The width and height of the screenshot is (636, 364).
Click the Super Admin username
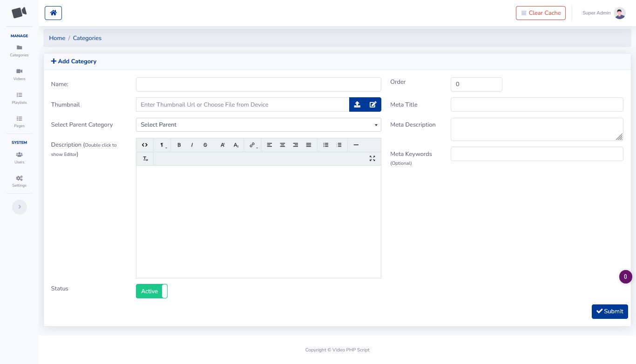coord(596,13)
